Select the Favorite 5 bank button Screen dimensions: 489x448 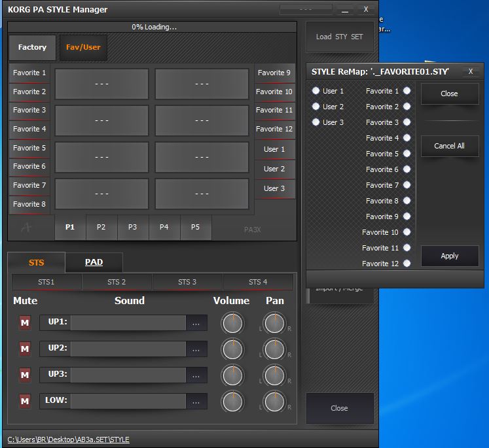pos(29,148)
